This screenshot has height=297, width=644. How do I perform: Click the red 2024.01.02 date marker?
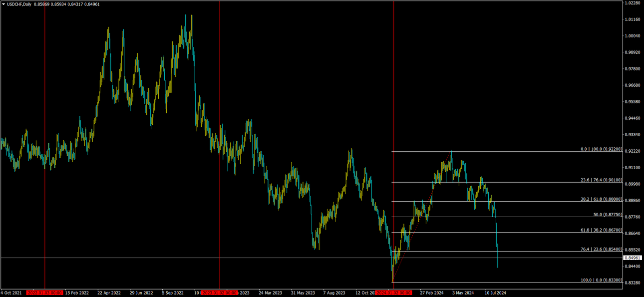click(393, 293)
